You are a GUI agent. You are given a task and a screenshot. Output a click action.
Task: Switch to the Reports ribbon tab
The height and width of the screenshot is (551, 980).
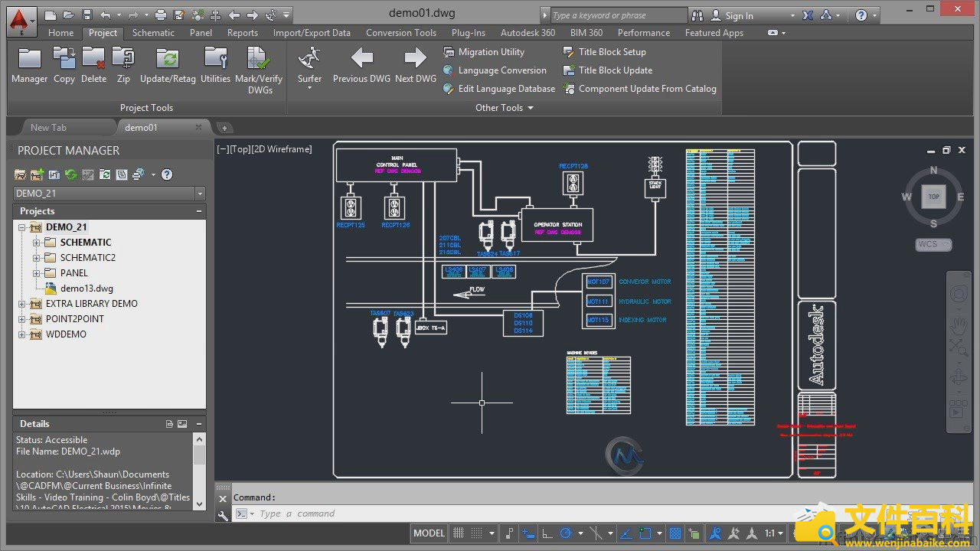point(242,33)
